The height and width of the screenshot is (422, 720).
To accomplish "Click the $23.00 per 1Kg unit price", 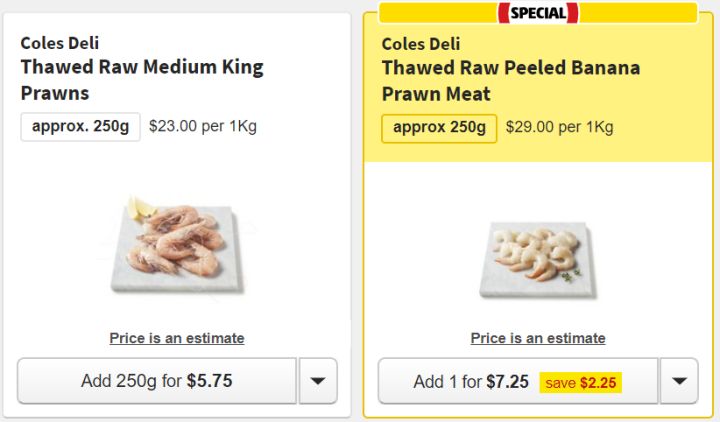I will tap(203, 127).
